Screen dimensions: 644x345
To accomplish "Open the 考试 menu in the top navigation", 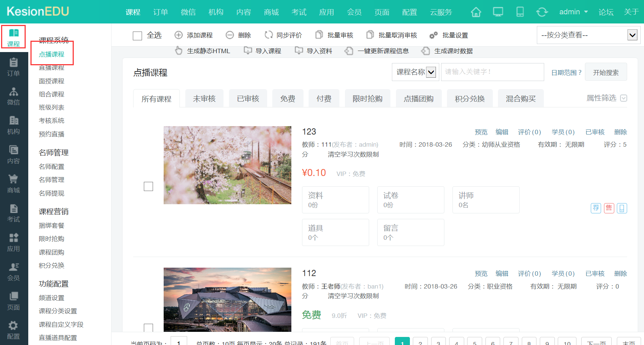I will pos(299,12).
